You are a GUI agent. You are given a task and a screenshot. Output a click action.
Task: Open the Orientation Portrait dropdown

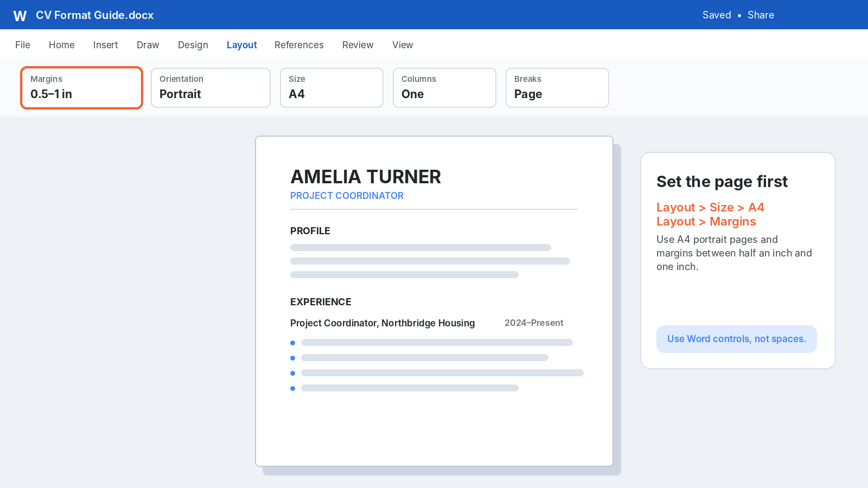tap(210, 88)
